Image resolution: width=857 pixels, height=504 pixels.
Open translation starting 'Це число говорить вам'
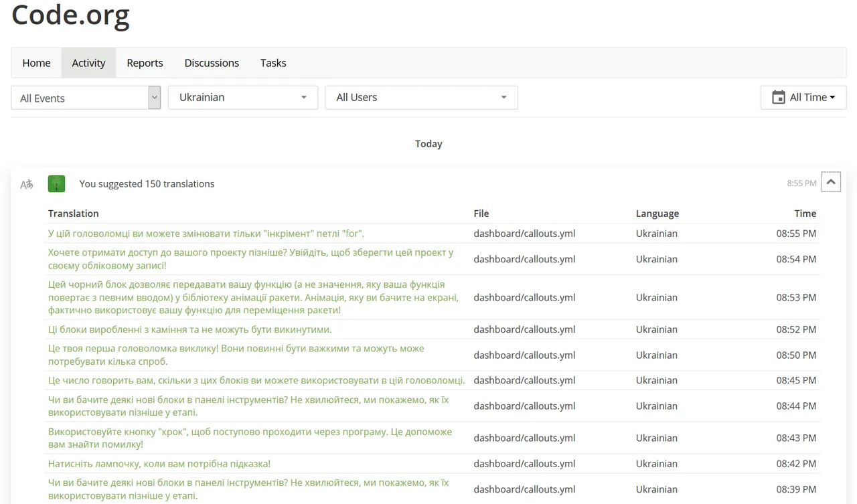[x=256, y=380]
